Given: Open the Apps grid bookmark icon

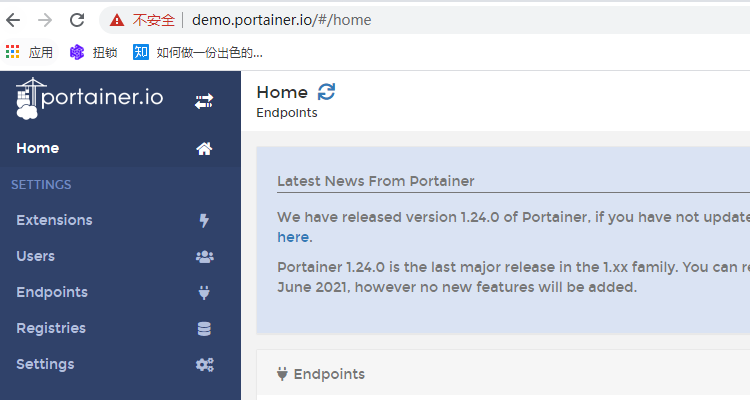Looking at the screenshot, I should click(x=12, y=52).
